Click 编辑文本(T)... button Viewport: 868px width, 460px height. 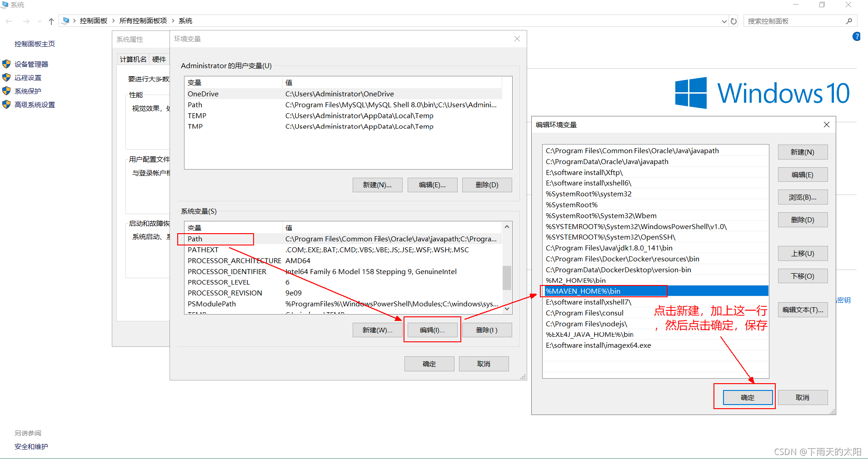[803, 310]
